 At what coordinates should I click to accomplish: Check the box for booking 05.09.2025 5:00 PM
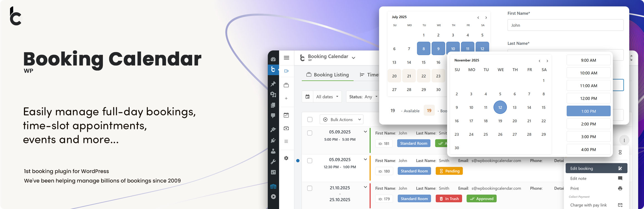pos(310,133)
